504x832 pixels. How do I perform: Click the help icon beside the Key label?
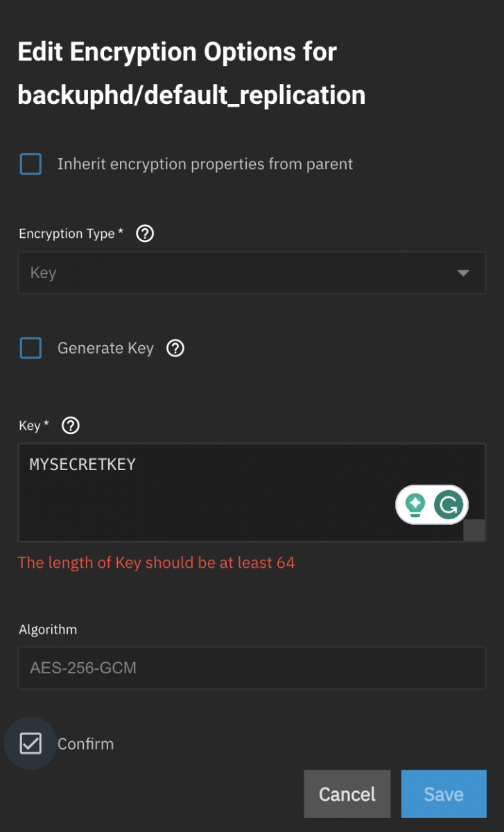pyautogui.click(x=71, y=426)
